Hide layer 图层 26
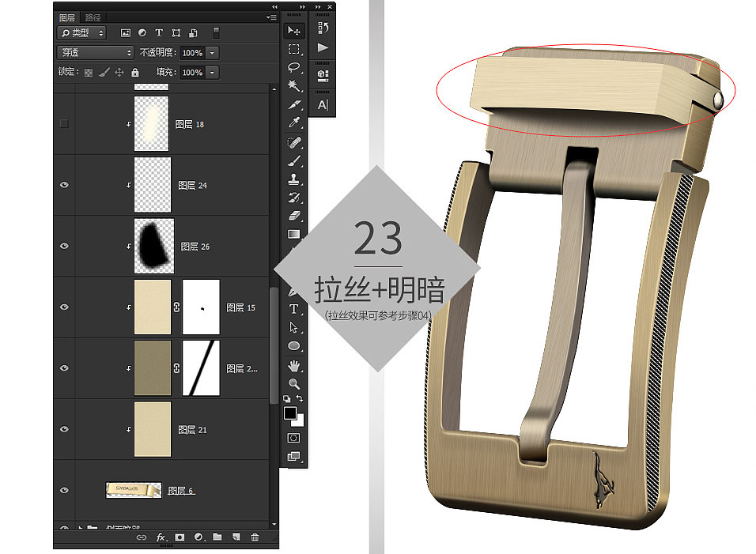Viewport: 756px width, 554px height. (x=64, y=246)
